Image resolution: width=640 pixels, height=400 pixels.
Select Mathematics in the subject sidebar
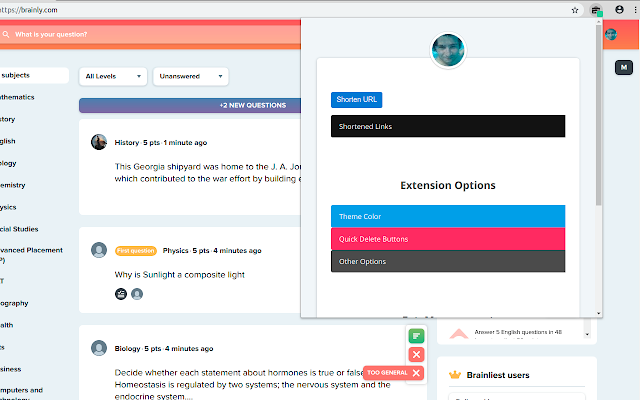coord(17,97)
